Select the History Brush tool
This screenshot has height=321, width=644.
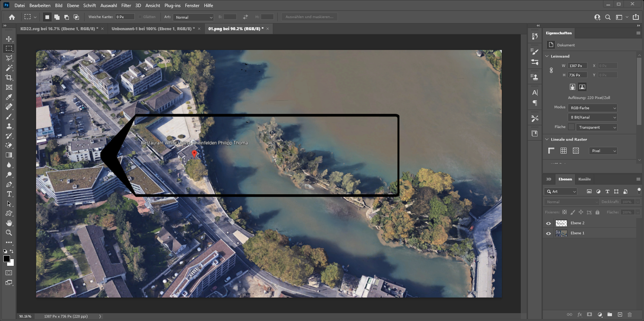pyautogui.click(x=9, y=136)
